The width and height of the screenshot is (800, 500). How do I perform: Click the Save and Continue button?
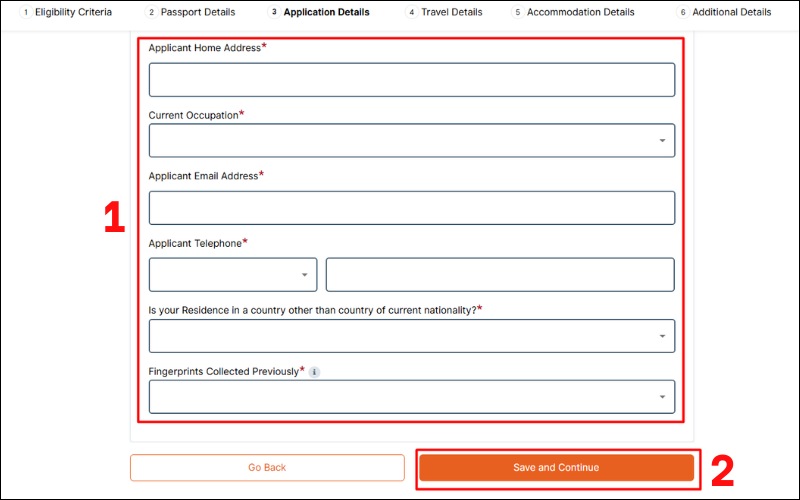pos(556,468)
